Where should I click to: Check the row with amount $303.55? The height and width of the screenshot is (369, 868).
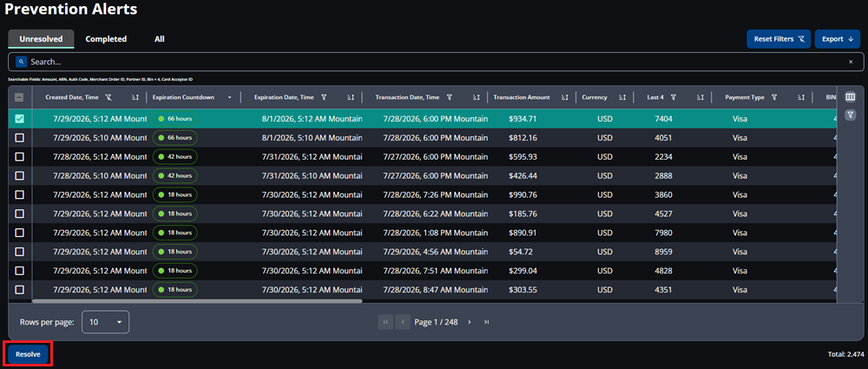coord(19,289)
